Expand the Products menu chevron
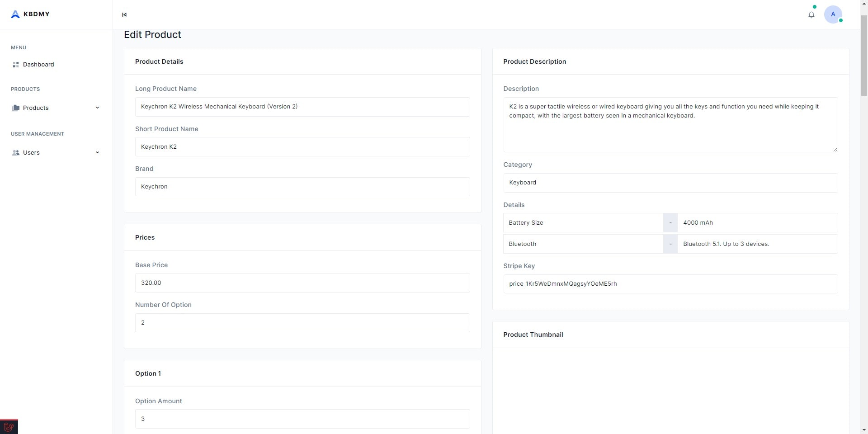This screenshot has width=868, height=434. click(97, 108)
